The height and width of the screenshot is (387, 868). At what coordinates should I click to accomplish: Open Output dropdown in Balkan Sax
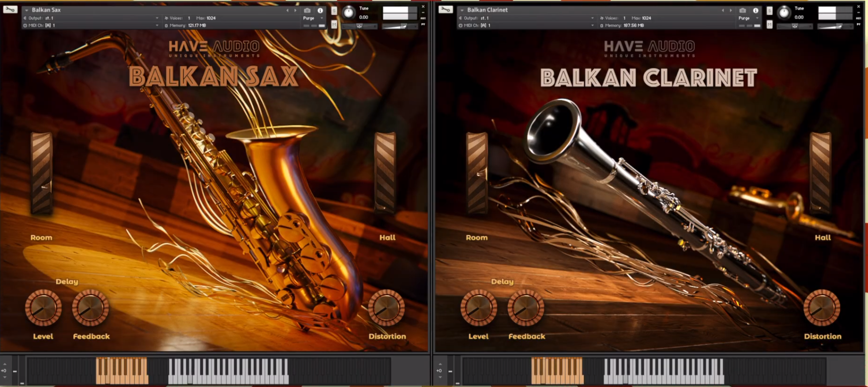click(157, 18)
